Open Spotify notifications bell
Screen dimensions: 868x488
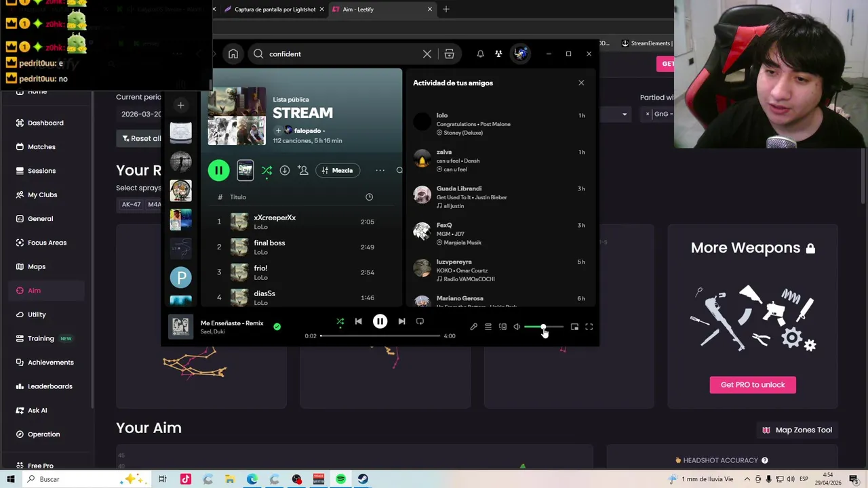pyautogui.click(x=480, y=54)
